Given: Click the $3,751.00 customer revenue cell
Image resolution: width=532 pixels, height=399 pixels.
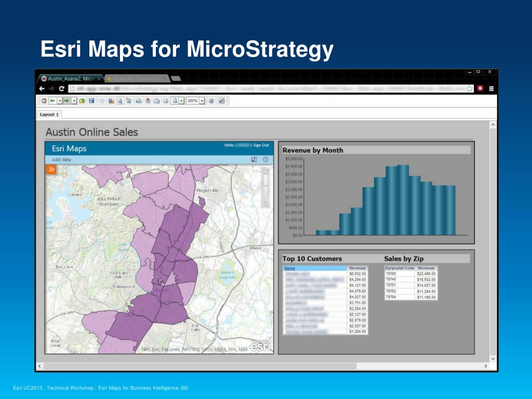Looking at the screenshot, I should (x=357, y=303).
